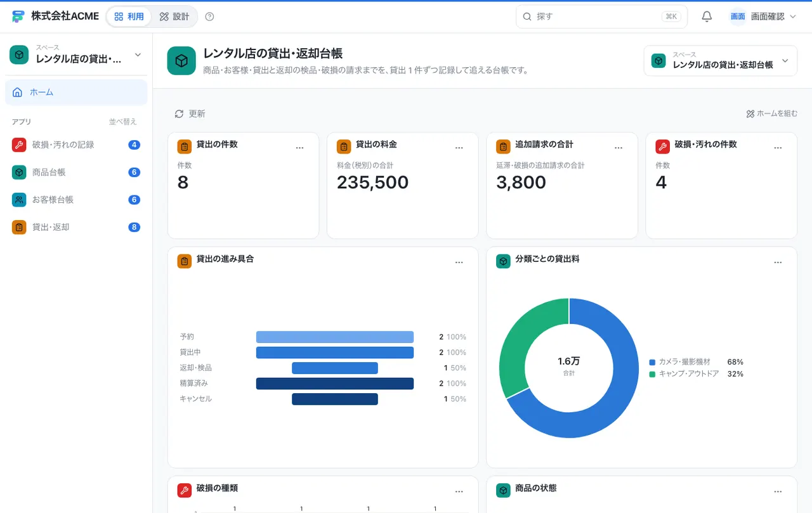Open more options on 貸出の進み具合 card
812x513 pixels.
(459, 262)
